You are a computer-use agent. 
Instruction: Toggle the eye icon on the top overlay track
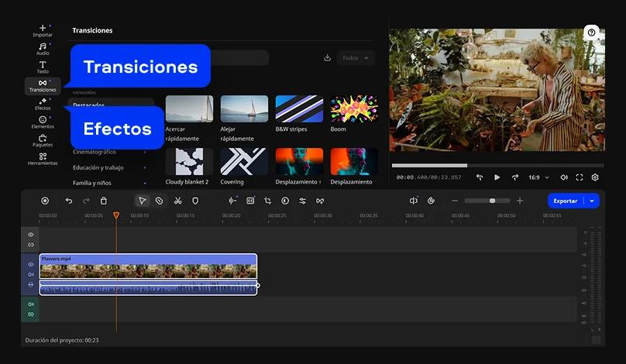[31, 234]
